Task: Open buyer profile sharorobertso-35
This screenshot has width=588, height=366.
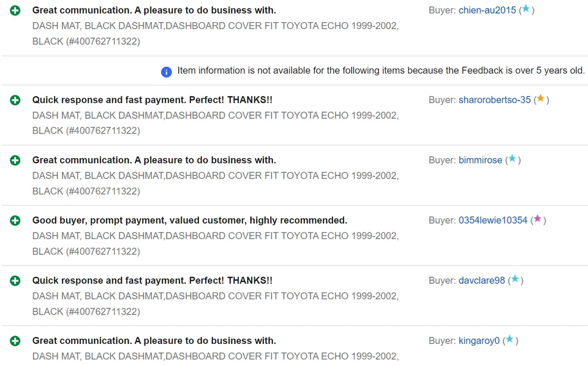Action: (x=494, y=100)
